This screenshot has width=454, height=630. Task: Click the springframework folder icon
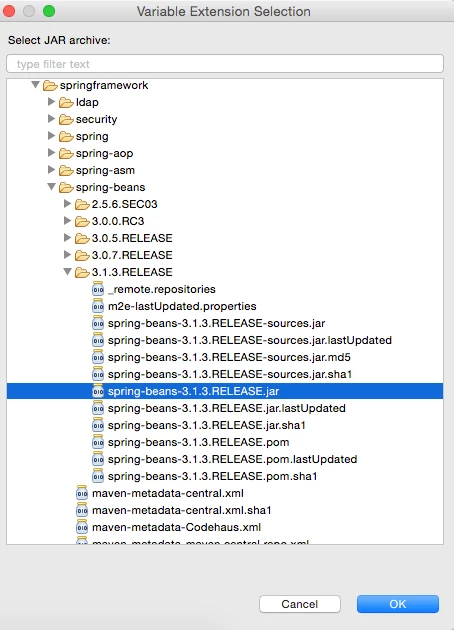[x=50, y=85]
